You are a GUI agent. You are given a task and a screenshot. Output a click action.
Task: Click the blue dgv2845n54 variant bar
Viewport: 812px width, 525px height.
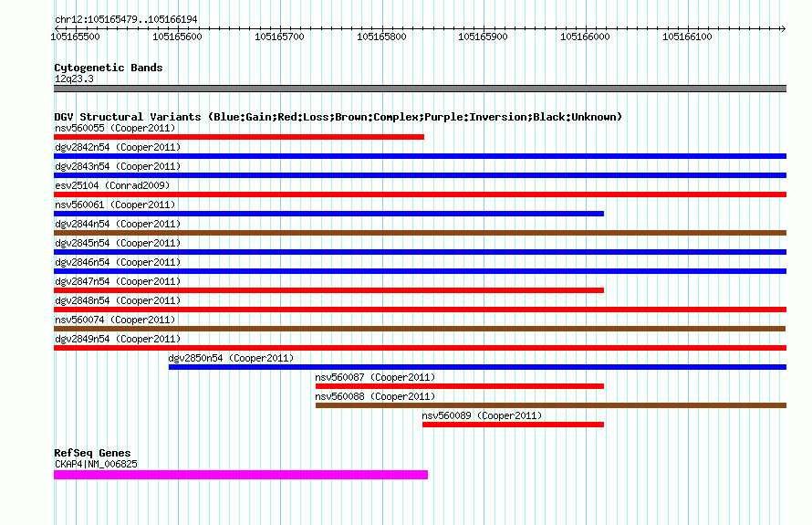click(420, 252)
